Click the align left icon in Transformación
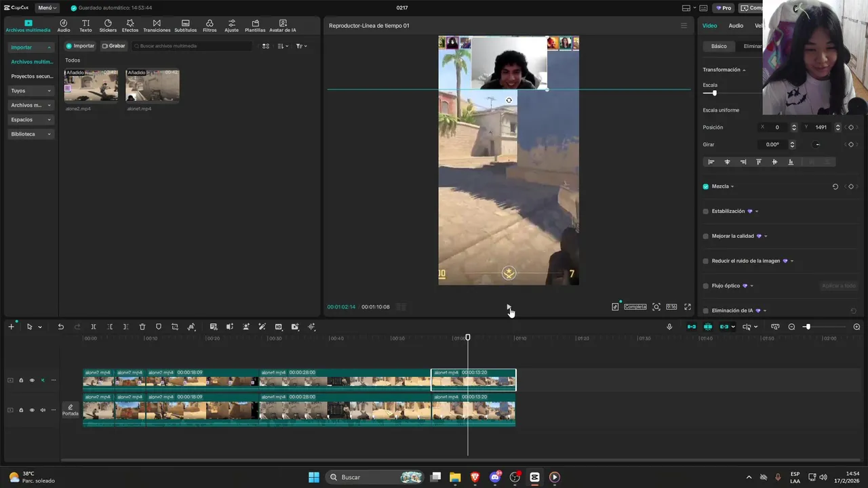Screen dimensions: 868x488 (x=711, y=162)
